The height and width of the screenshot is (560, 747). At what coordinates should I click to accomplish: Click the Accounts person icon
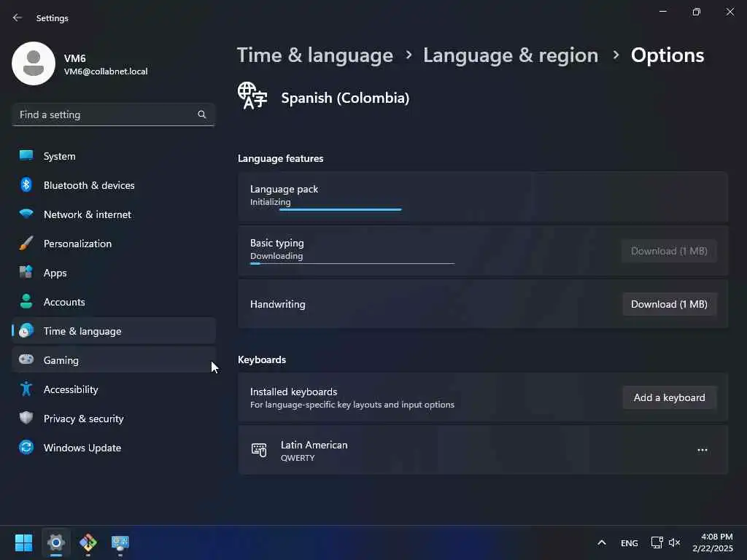pos(26,301)
